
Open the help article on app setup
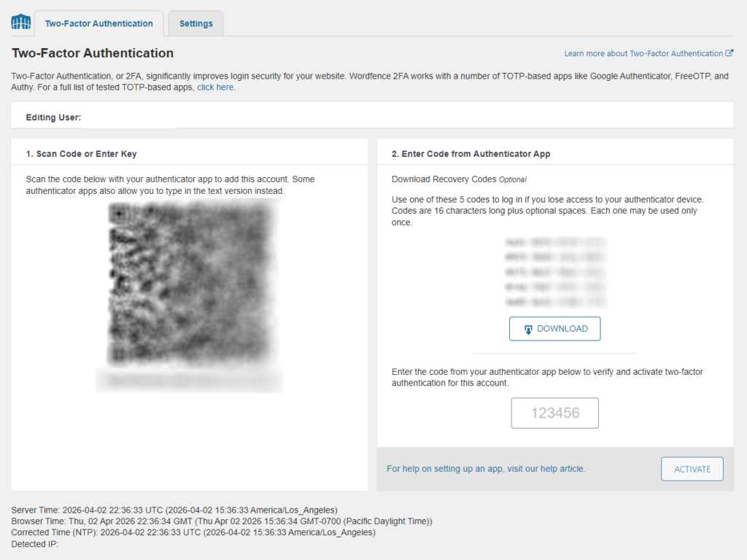[486, 469]
